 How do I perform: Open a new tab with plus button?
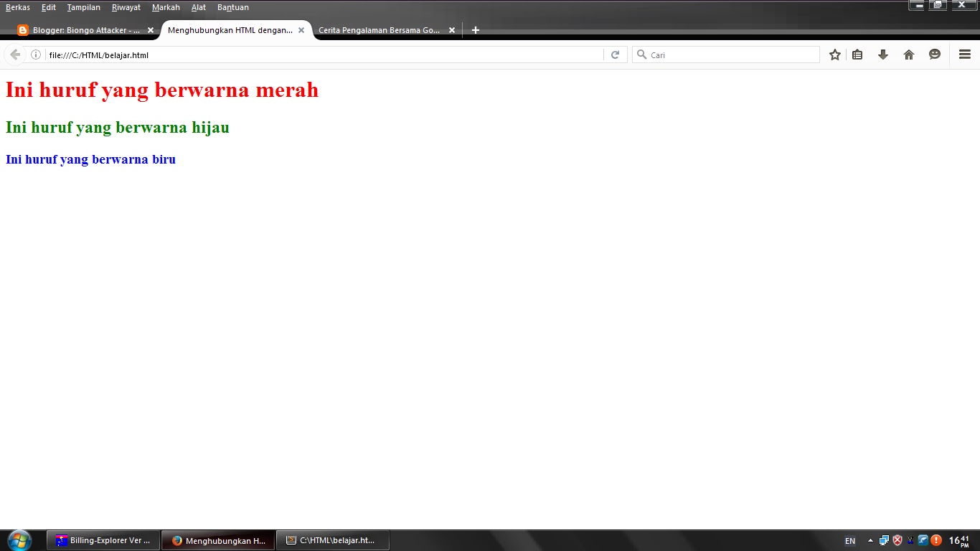475,30
